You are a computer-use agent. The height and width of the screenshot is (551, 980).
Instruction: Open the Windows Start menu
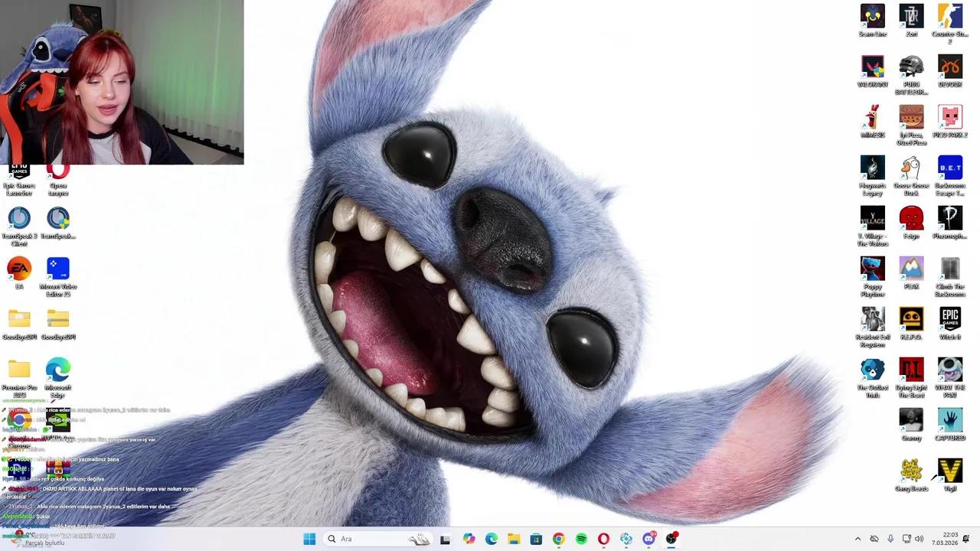click(x=309, y=539)
